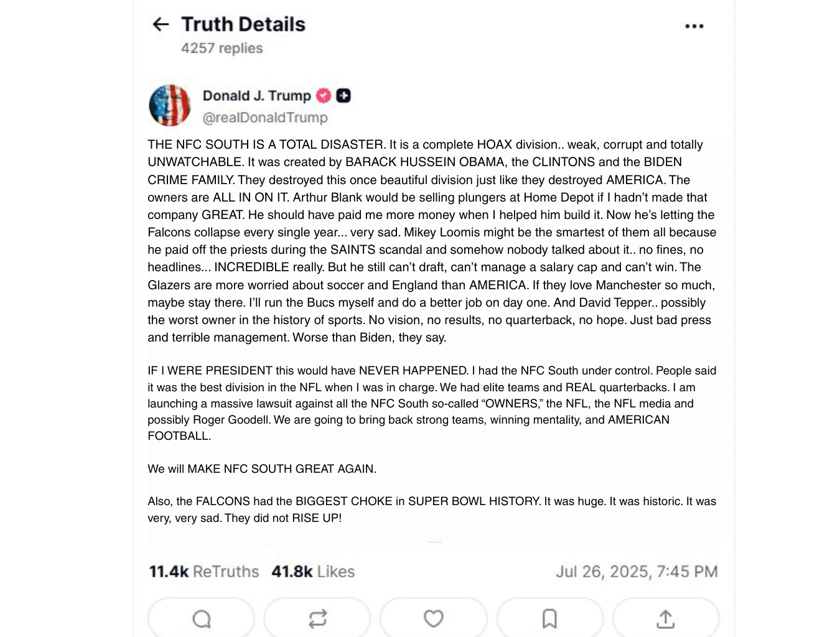The width and height of the screenshot is (840, 637).
Task: Like the post with the heart
Action: point(434,618)
